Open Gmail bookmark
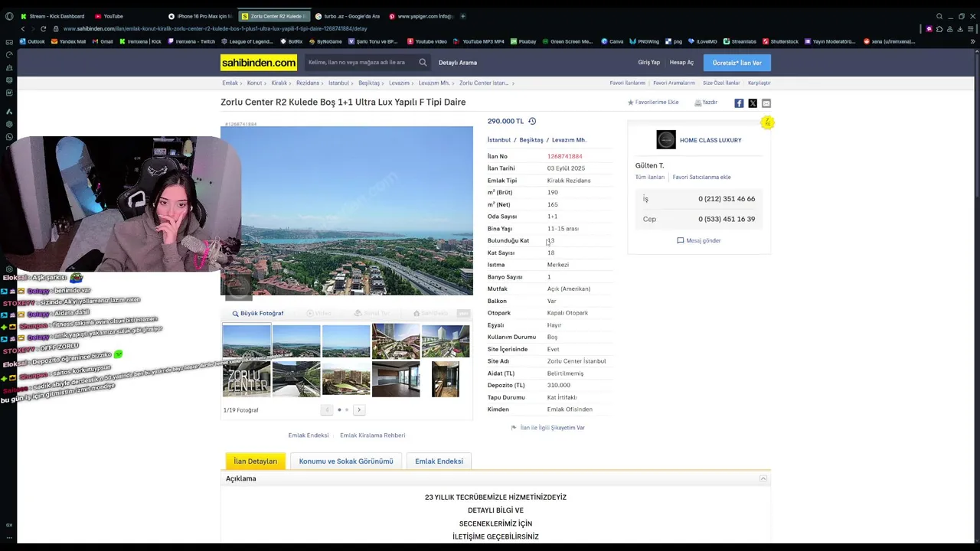The height and width of the screenshot is (551, 980). coord(103,41)
